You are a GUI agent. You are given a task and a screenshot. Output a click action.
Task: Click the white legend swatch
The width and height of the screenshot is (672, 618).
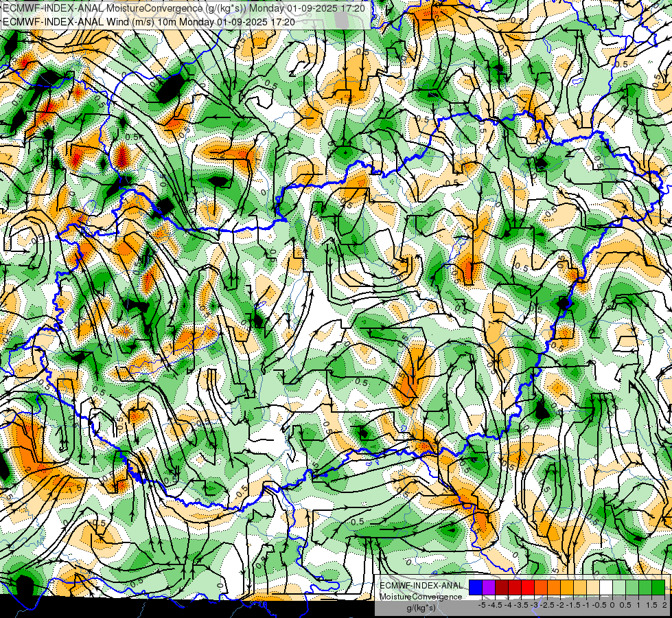coord(606,587)
